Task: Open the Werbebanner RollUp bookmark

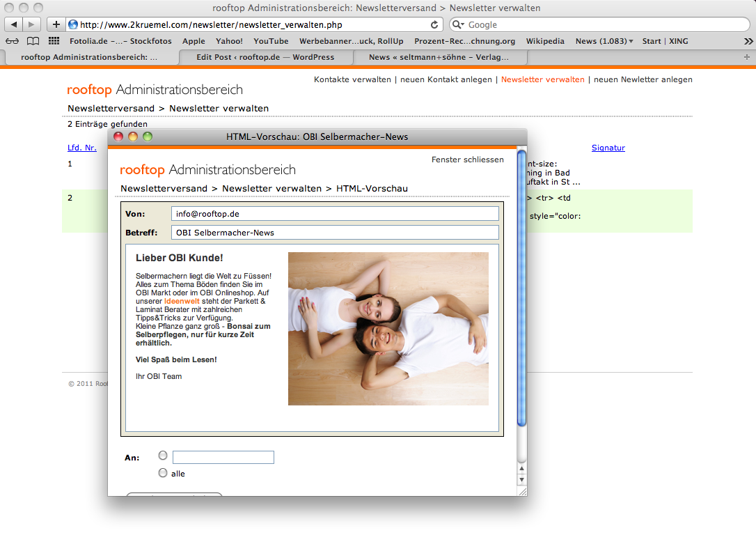Action: [351, 41]
